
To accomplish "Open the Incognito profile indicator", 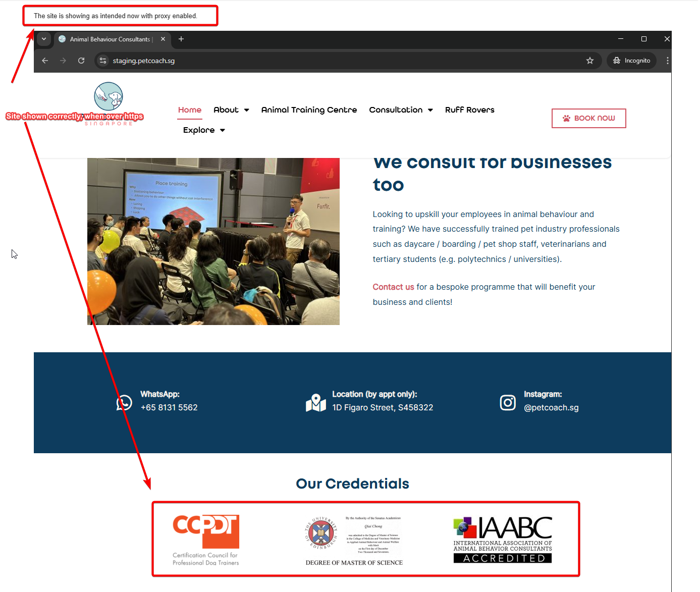I will [x=631, y=61].
